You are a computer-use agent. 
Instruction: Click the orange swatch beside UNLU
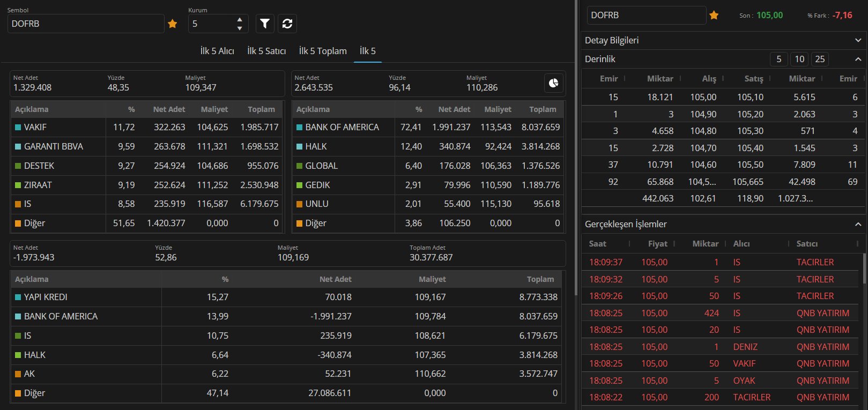[300, 204]
